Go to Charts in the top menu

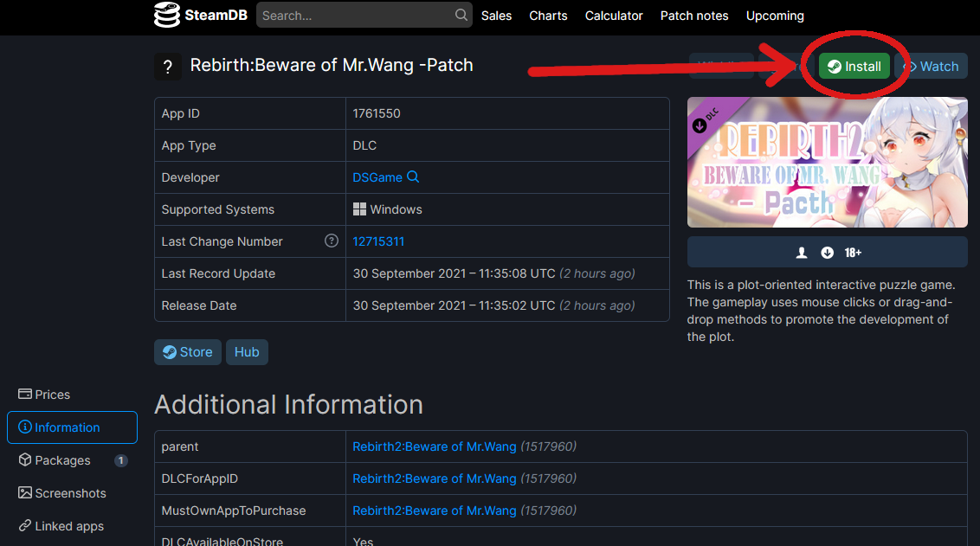[x=548, y=16]
